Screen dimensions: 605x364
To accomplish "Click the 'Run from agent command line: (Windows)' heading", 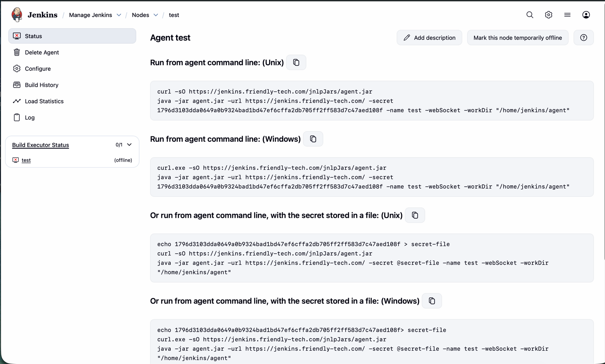I will coord(225,139).
